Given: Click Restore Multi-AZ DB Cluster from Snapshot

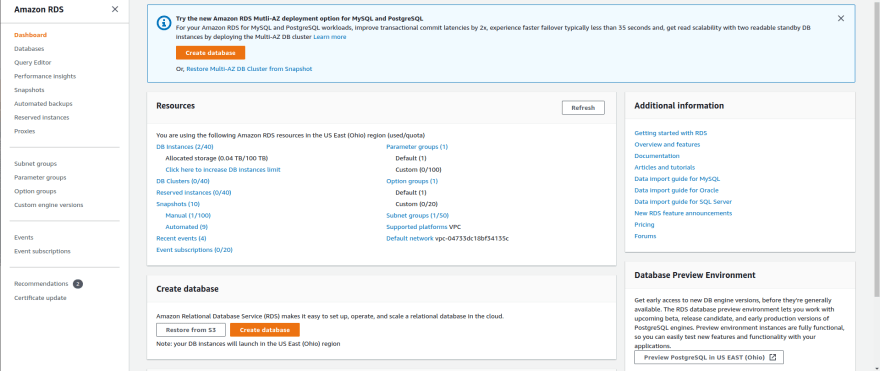Looking at the screenshot, I should pyautogui.click(x=249, y=69).
